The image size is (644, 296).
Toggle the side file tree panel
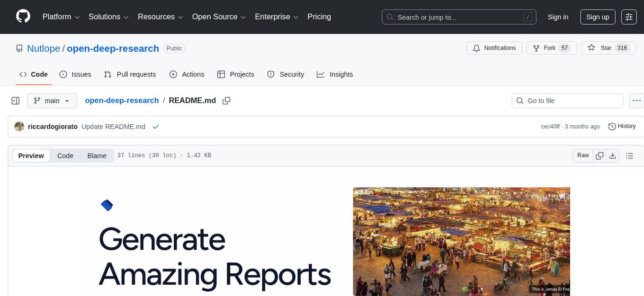pyautogui.click(x=16, y=101)
